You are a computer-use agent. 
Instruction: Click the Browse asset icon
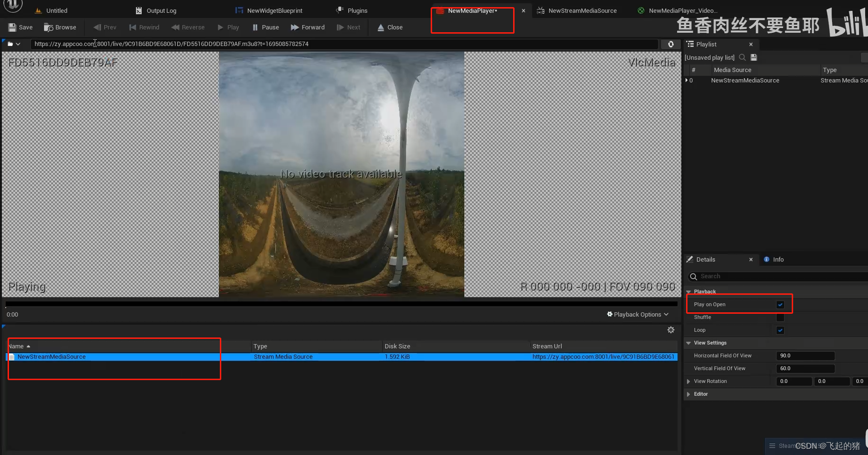[49, 27]
